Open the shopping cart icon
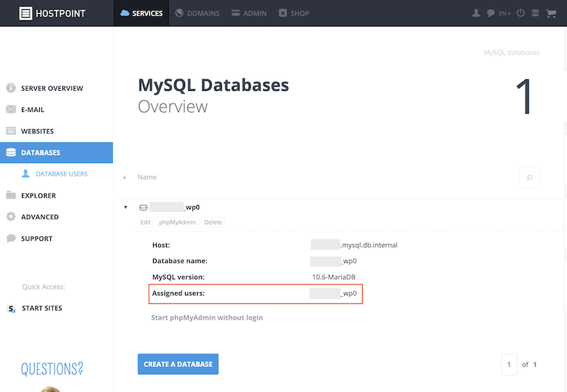This screenshot has height=392, width=567. coord(551,13)
